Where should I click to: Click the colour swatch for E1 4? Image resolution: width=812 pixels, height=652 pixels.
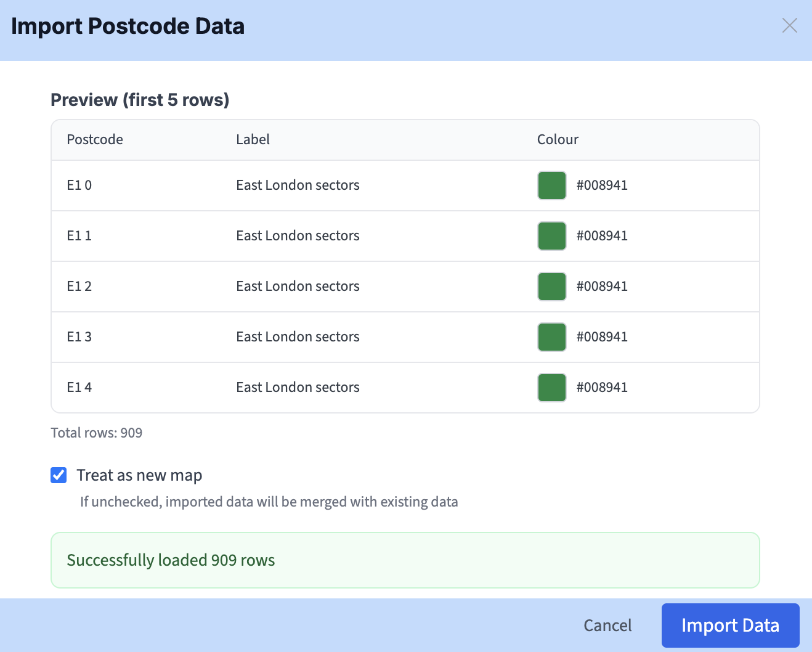tap(551, 388)
